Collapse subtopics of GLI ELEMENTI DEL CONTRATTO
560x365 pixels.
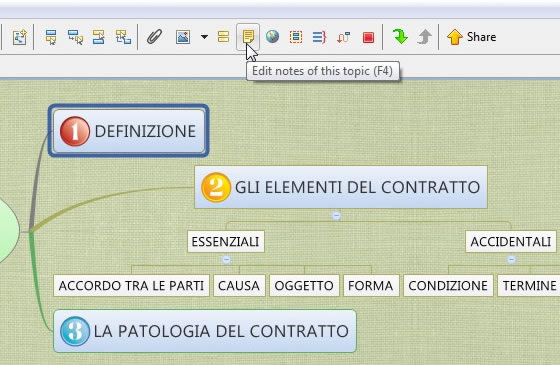(336, 215)
